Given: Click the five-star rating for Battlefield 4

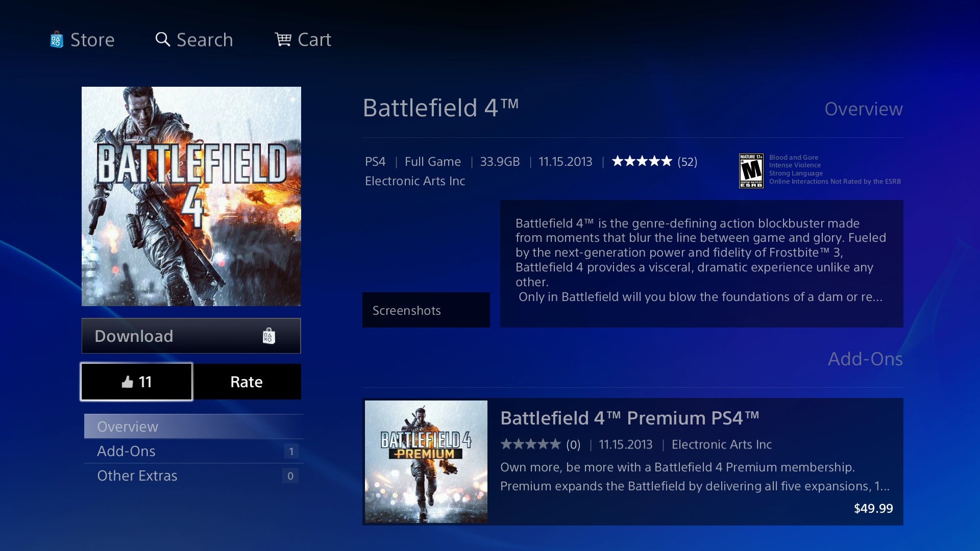Looking at the screenshot, I should [x=642, y=162].
